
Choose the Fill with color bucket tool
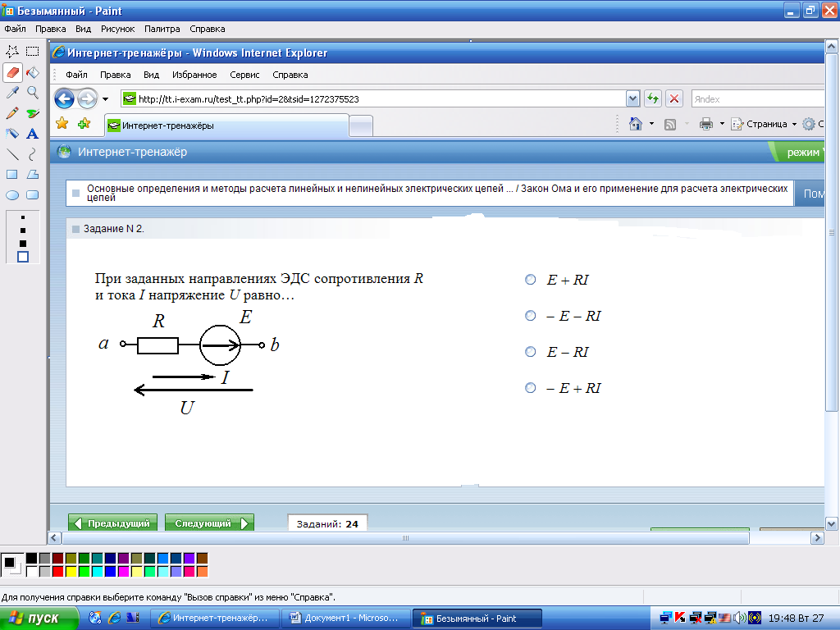[x=33, y=72]
